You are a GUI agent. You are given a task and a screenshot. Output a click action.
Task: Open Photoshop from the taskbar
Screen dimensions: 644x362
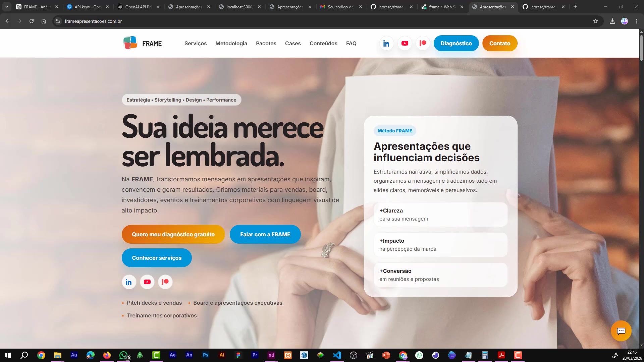click(x=206, y=355)
